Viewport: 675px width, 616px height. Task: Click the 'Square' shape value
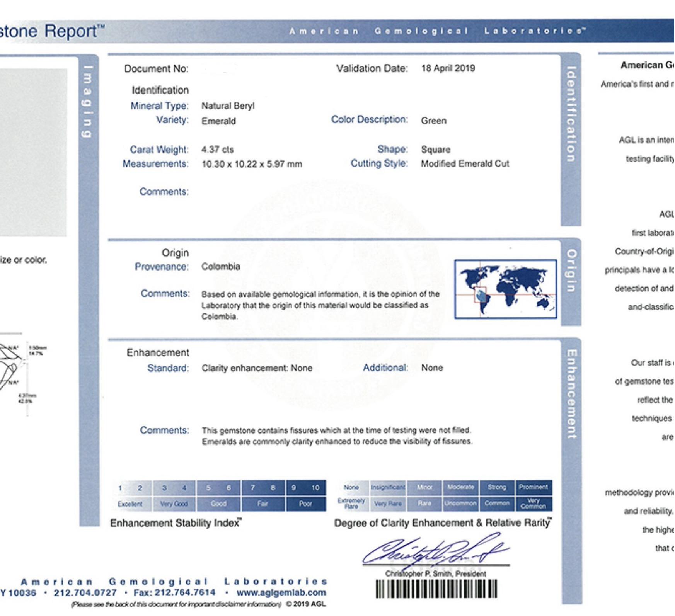(436, 150)
